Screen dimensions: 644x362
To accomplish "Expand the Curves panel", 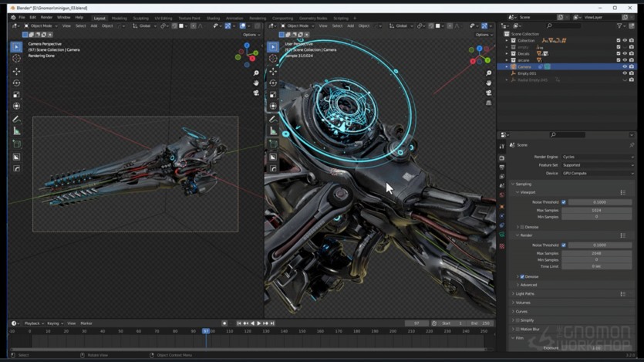I will [520, 312].
